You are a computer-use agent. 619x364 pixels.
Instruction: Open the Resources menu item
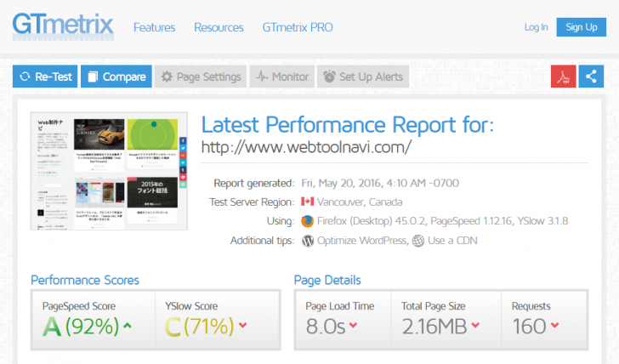[x=219, y=27]
